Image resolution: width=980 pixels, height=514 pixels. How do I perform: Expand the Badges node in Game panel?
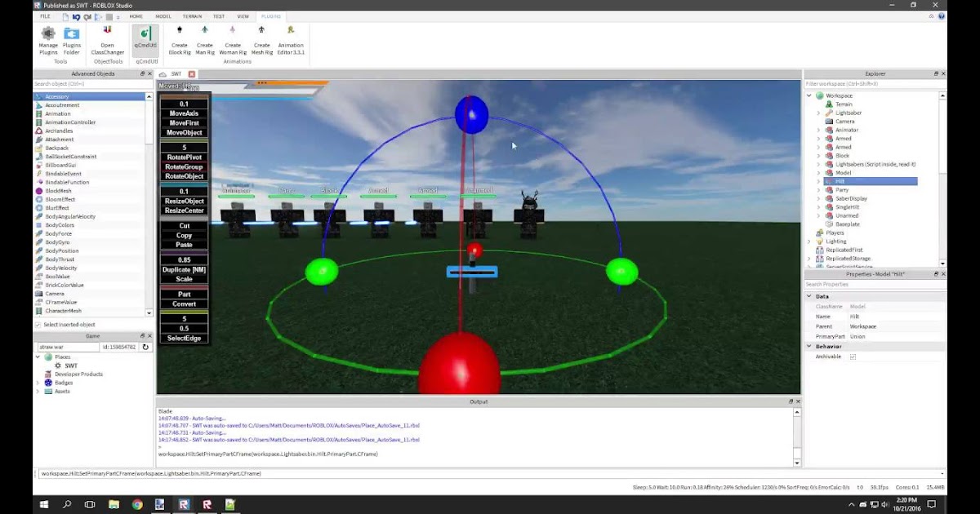click(x=38, y=383)
